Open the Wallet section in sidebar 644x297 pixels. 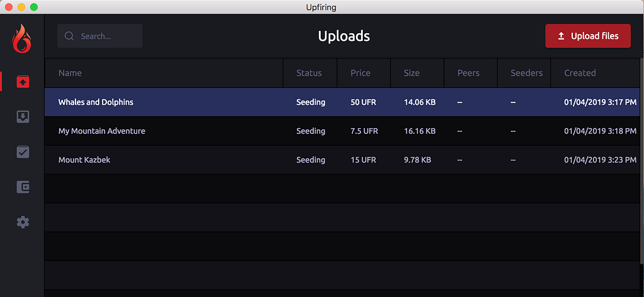click(23, 187)
